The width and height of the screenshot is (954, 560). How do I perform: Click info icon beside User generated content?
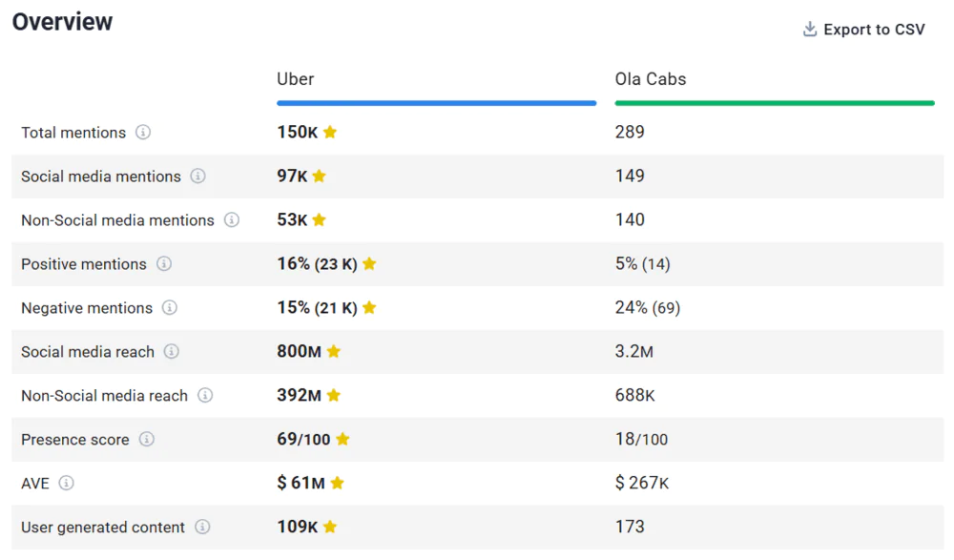click(x=202, y=528)
